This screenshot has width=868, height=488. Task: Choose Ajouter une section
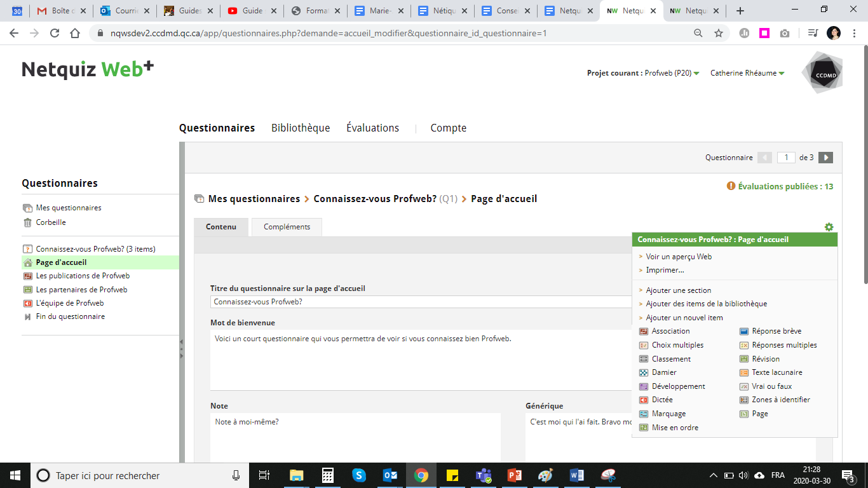pyautogui.click(x=679, y=290)
